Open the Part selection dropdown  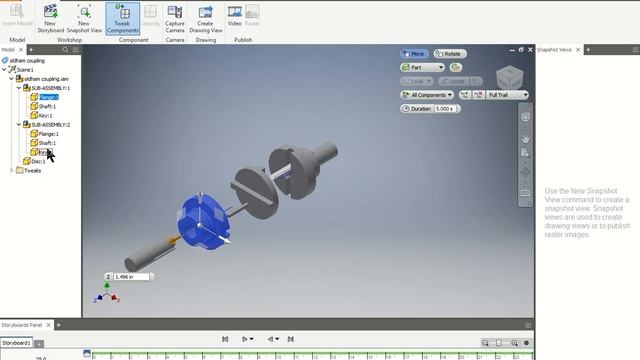(x=422, y=67)
